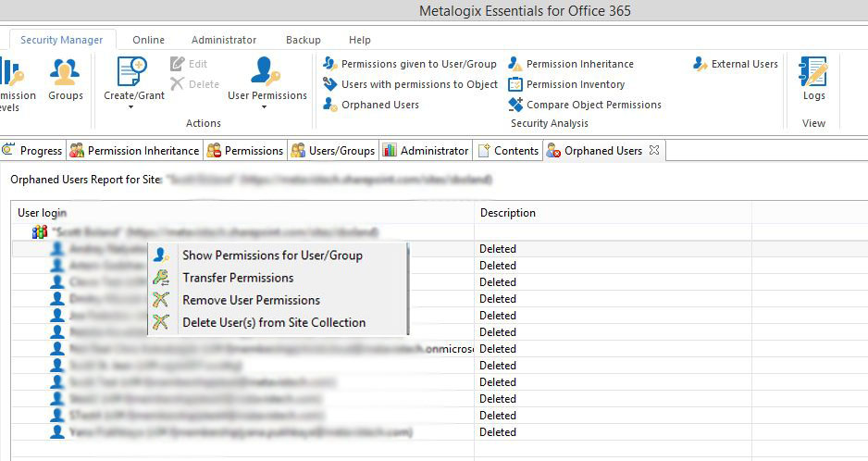Select the site collection root tree node
Screen dimensions: 868x461
click(213, 231)
